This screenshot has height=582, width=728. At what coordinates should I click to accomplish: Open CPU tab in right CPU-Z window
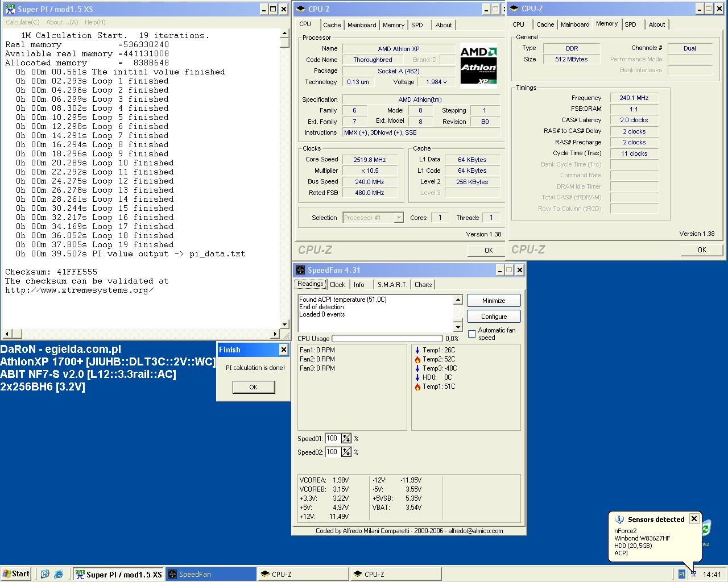(519, 24)
